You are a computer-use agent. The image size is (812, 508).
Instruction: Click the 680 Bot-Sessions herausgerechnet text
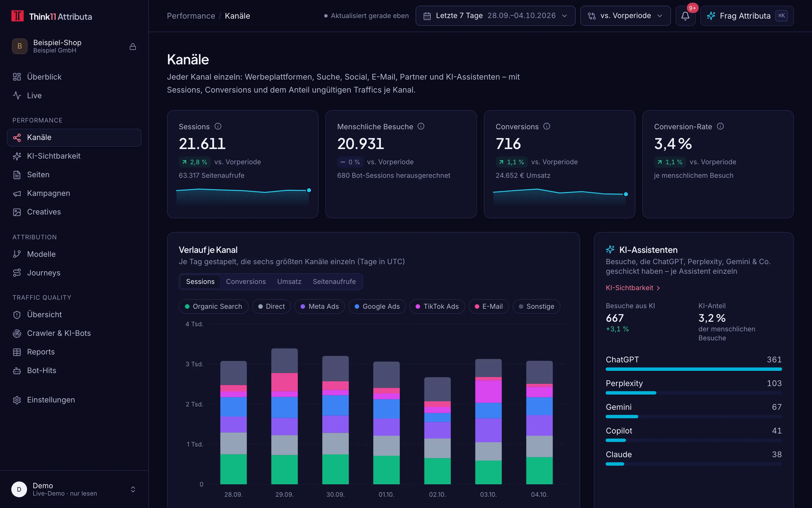[394, 175]
